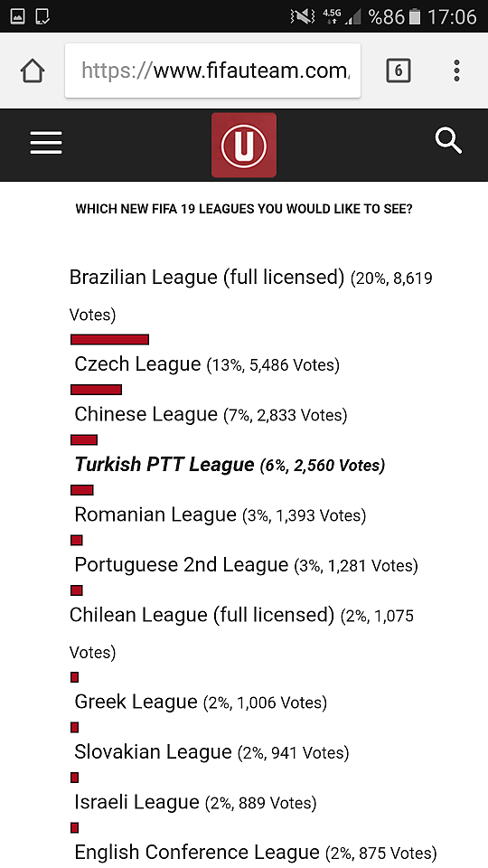488x868 pixels.
Task: Click the Czech League poll entry
Action: point(207,364)
